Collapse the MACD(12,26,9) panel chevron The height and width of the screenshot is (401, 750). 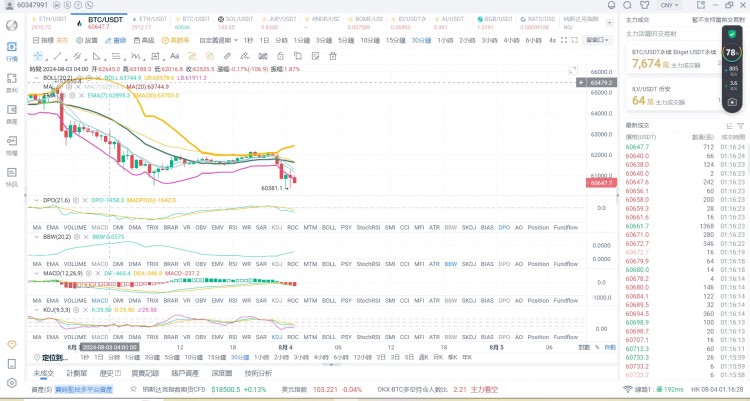(36, 274)
